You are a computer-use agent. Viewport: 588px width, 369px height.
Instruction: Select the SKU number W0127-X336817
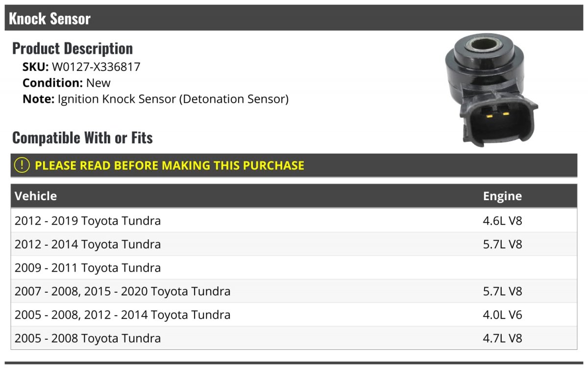[x=96, y=67]
